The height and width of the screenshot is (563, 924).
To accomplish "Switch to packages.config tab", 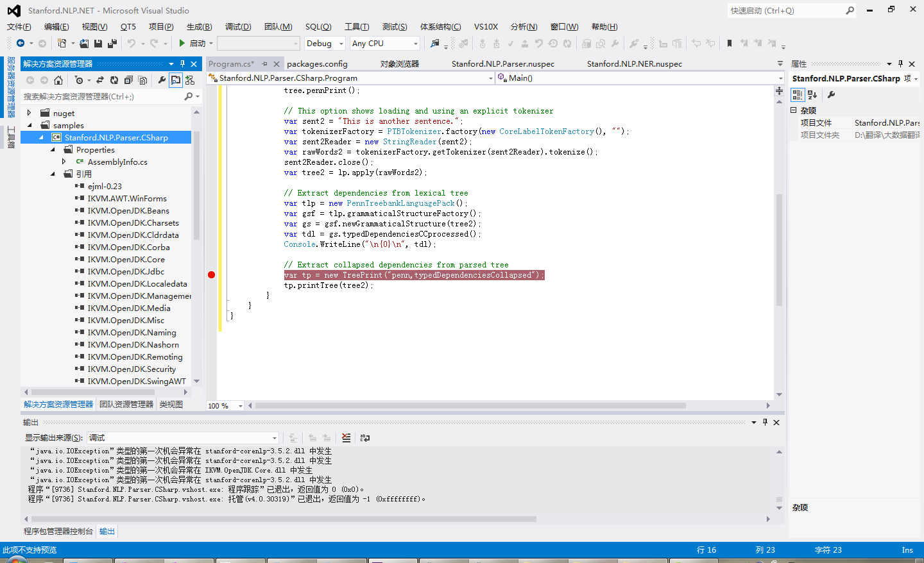I will click(317, 63).
